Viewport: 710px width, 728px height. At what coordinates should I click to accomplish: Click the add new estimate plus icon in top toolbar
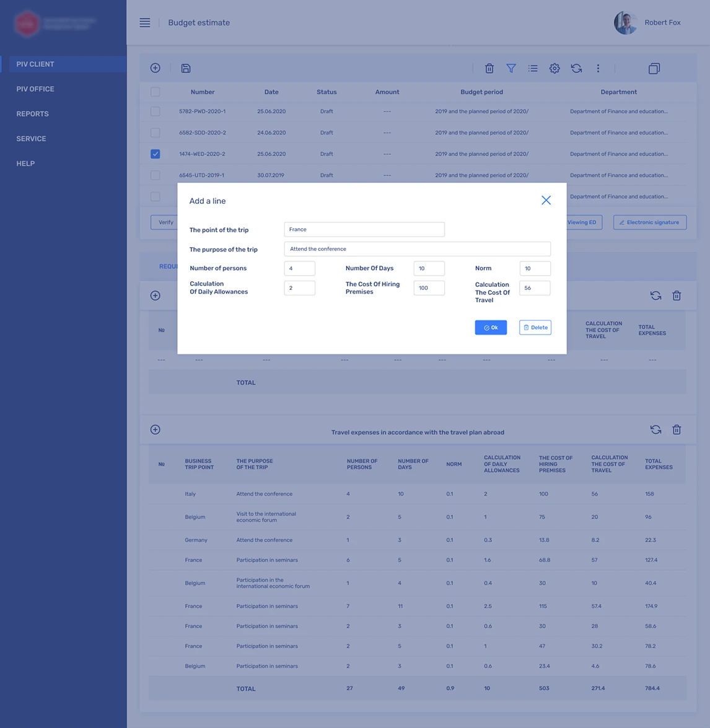pyautogui.click(x=156, y=68)
